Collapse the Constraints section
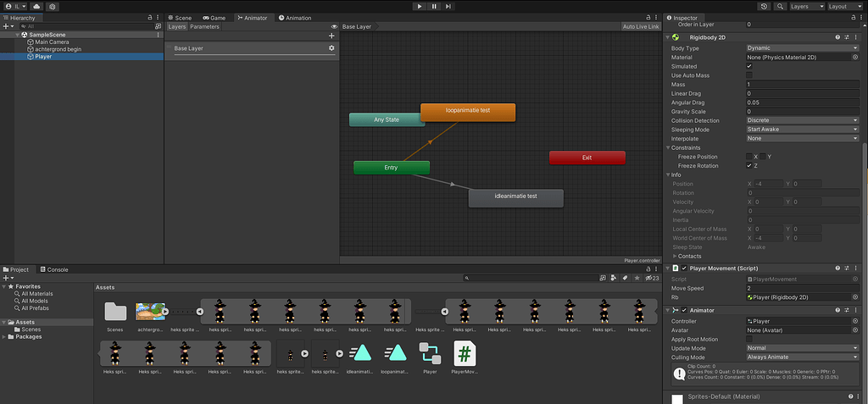 coord(668,147)
